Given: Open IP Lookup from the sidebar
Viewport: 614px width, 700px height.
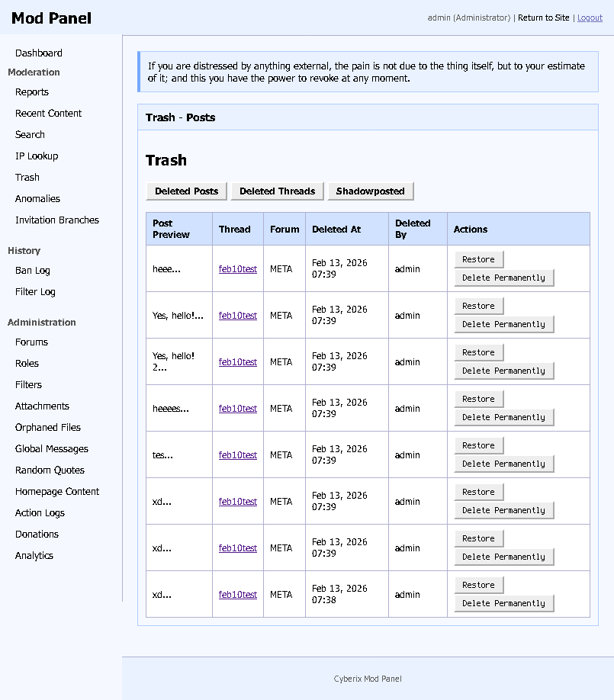Looking at the screenshot, I should point(37,156).
